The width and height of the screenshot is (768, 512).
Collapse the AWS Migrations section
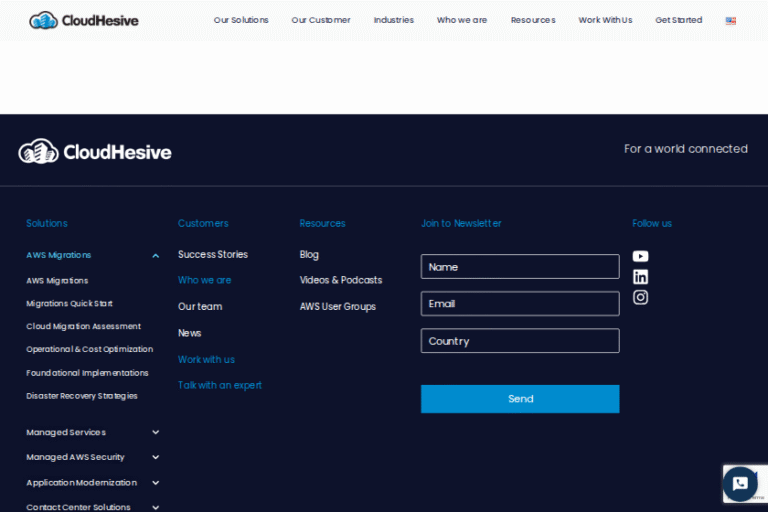coord(155,256)
